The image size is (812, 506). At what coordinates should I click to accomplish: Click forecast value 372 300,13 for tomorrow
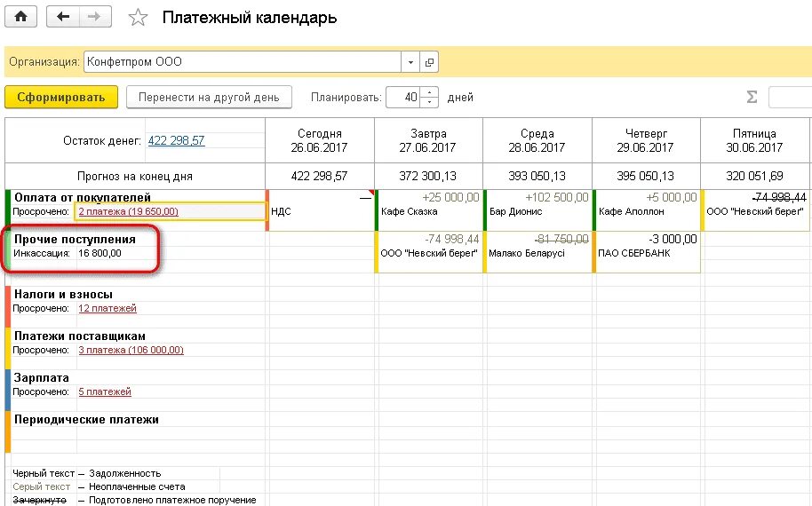point(427,176)
